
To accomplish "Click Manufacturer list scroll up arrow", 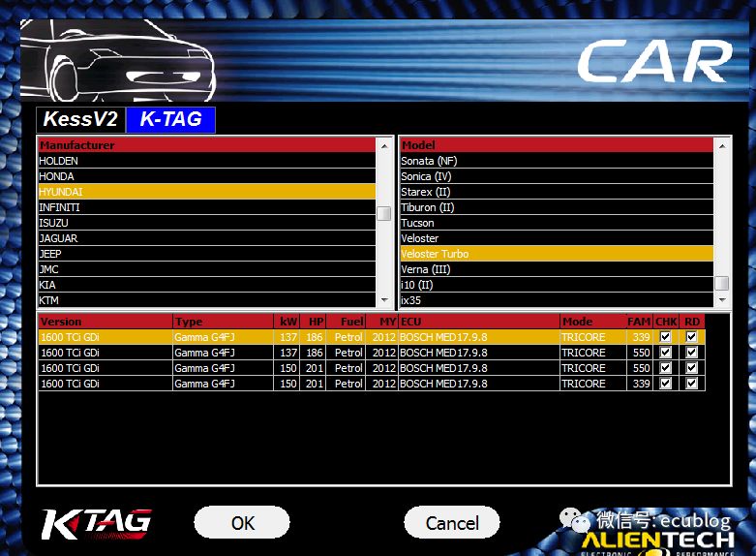I will pos(384,145).
